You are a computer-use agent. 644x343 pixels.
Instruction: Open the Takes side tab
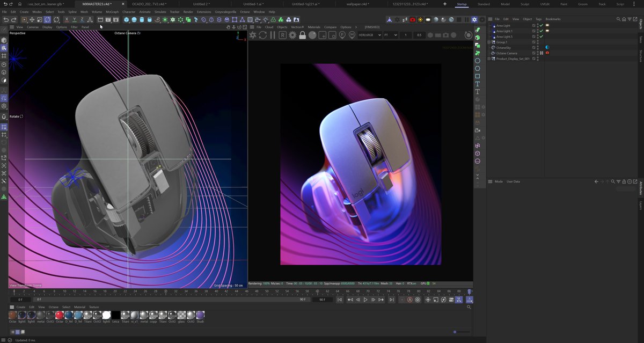pos(641,40)
